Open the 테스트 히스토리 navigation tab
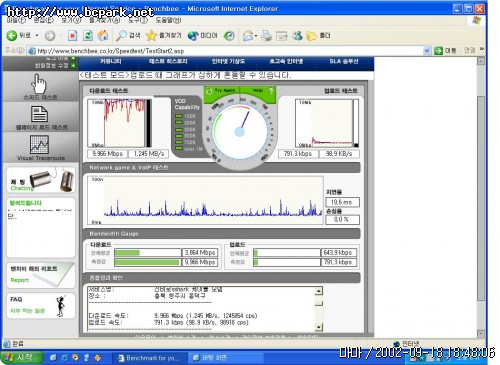Screen dimensions: 500x365 click(x=168, y=62)
